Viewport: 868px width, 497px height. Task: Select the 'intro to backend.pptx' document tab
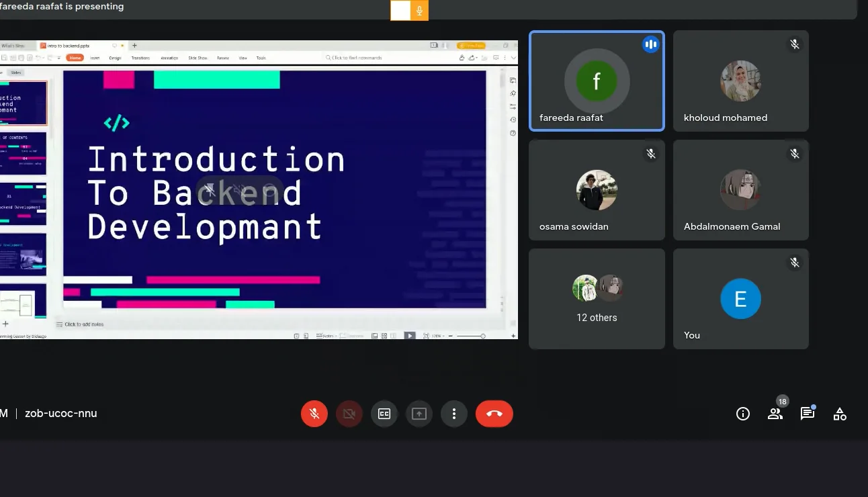coord(82,46)
